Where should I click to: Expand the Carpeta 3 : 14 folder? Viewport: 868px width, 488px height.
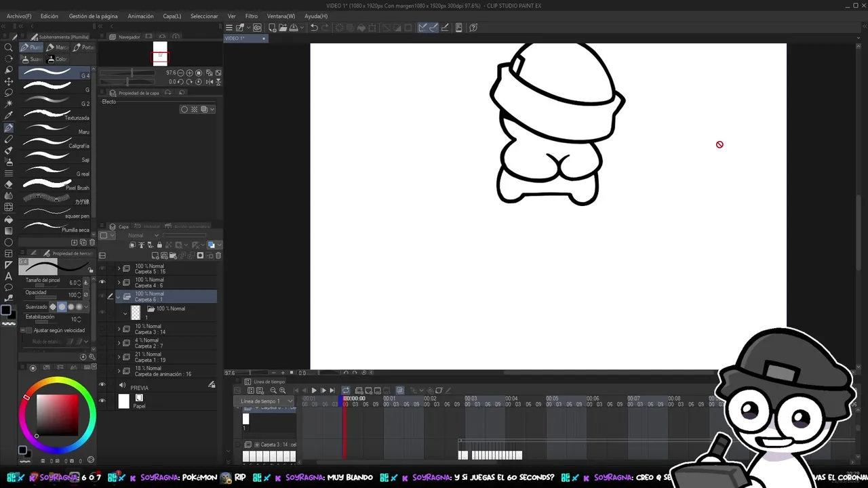click(119, 329)
